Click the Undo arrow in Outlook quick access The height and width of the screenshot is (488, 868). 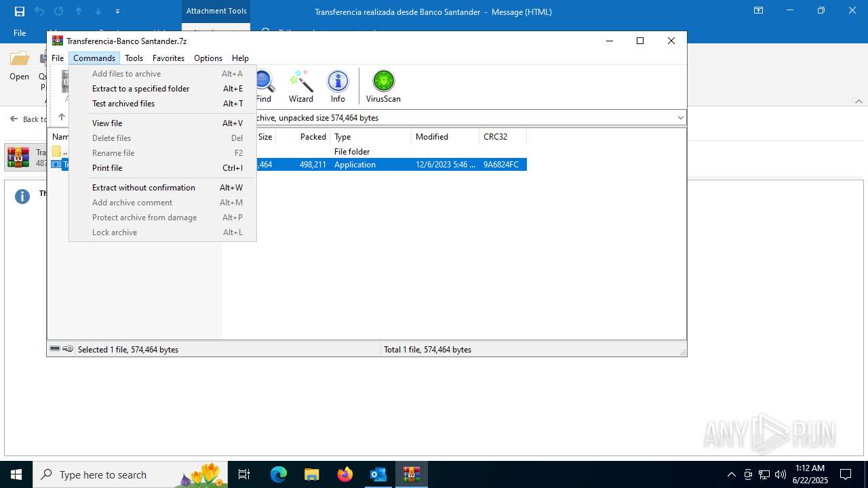(x=39, y=12)
